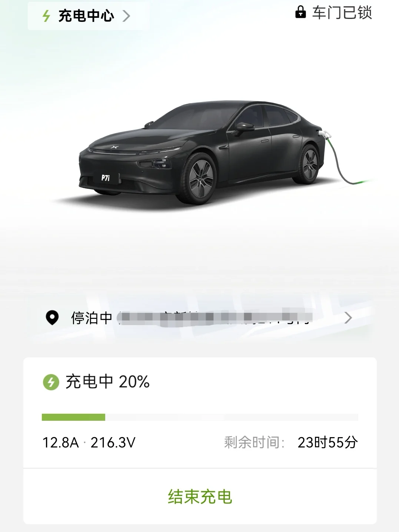Tap the X logo on car hood
Image resolution: width=399 pixels, height=532 pixels.
click(x=113, y=148)
